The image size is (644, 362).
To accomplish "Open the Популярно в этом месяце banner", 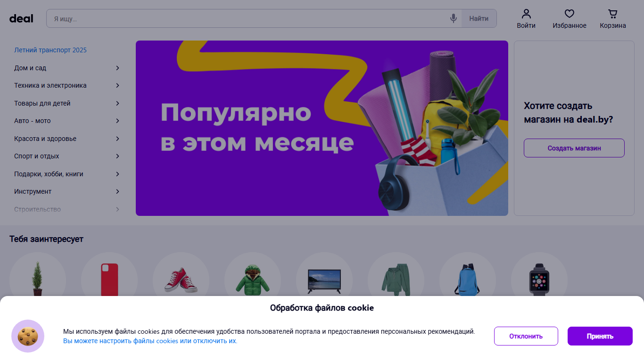I will (322, 128).
